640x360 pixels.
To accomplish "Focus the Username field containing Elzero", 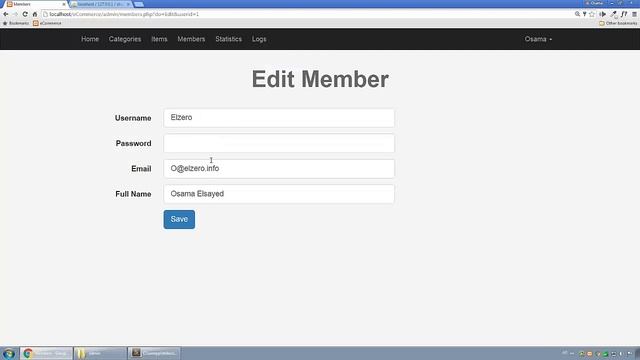I will pos(279,118).
